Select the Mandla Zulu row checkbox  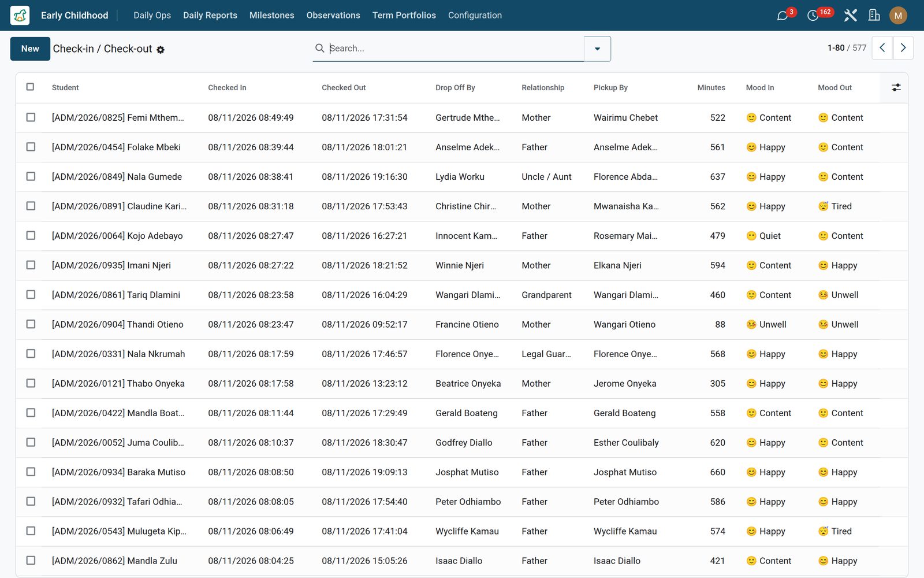tap(31, 560)
